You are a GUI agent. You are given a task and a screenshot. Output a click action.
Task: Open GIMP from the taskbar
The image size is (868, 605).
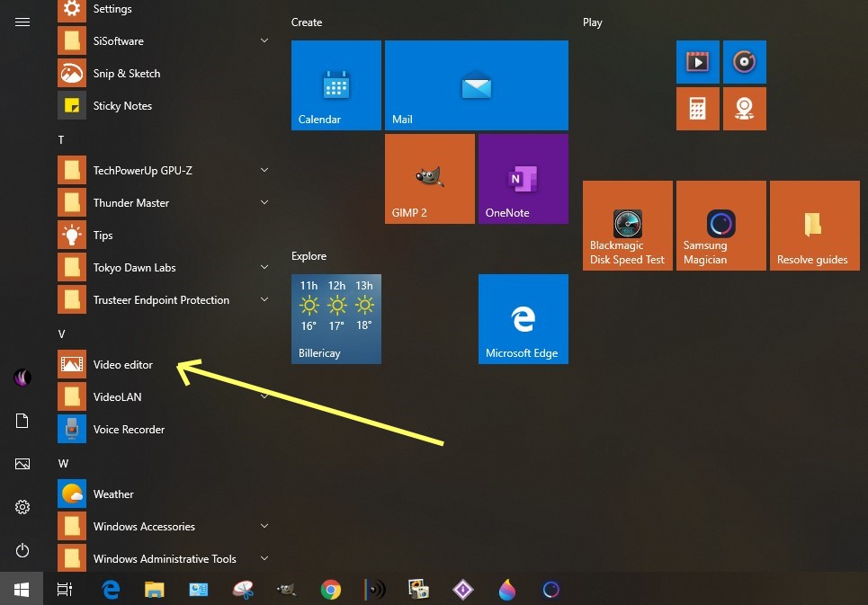(x=286, y=590)
